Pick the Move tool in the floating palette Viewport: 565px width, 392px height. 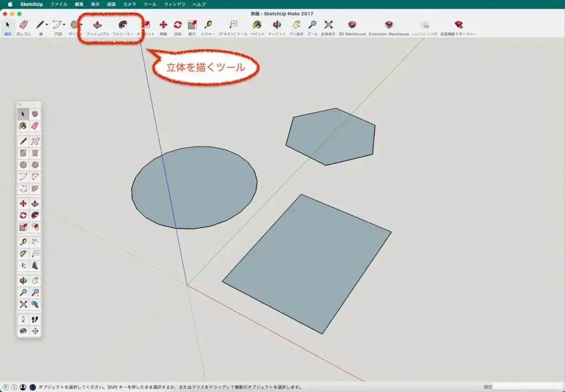point(23,204)
